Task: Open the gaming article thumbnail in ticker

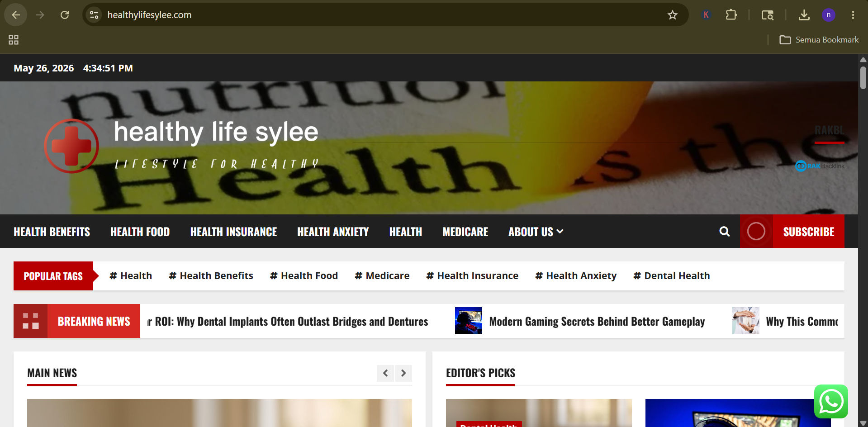Action: click(469, 321)
